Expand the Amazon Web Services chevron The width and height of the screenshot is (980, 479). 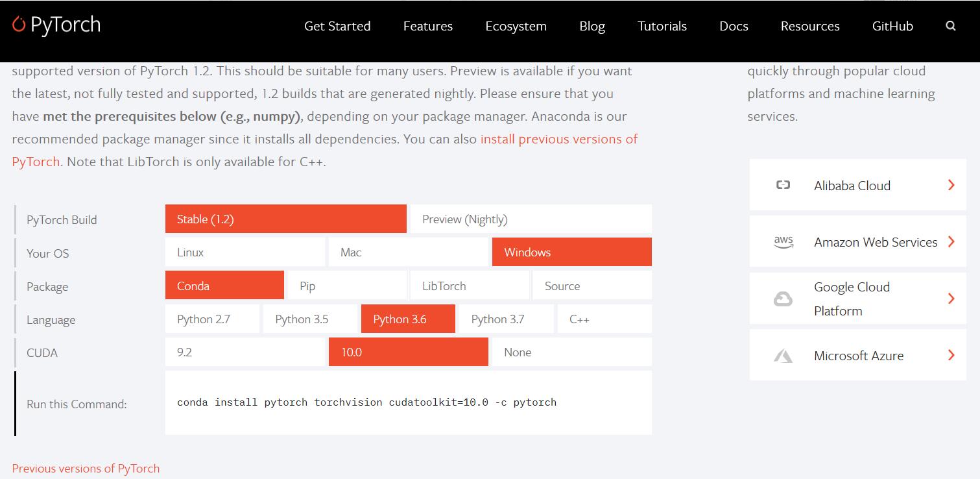coord(951,242)
